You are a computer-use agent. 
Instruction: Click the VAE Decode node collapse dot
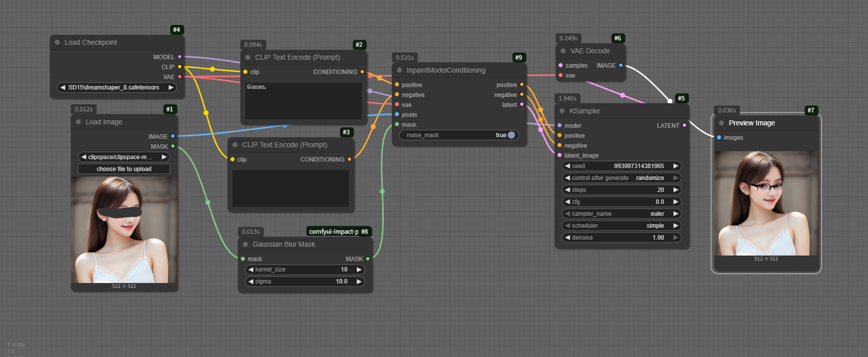[x=563, y=51]
